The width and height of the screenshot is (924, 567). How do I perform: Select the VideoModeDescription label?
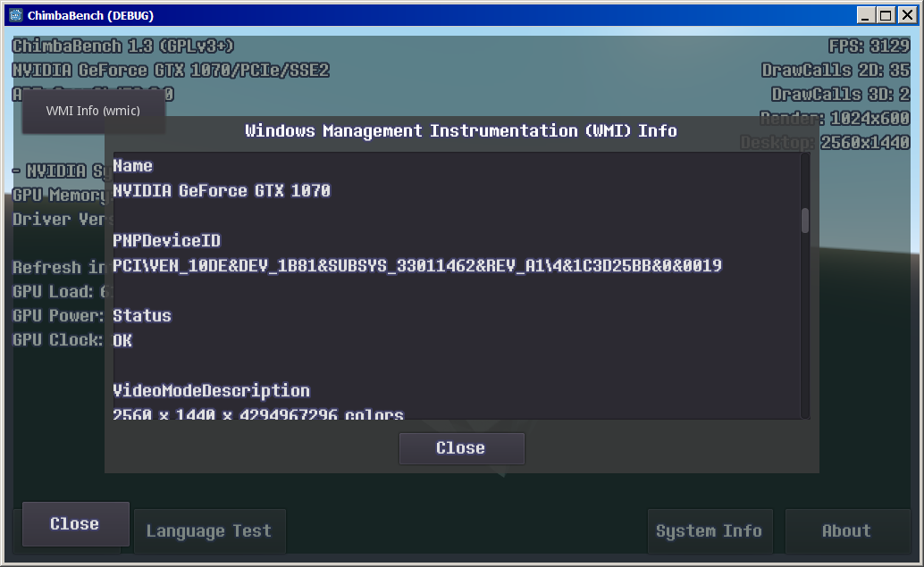pos(211,391)
